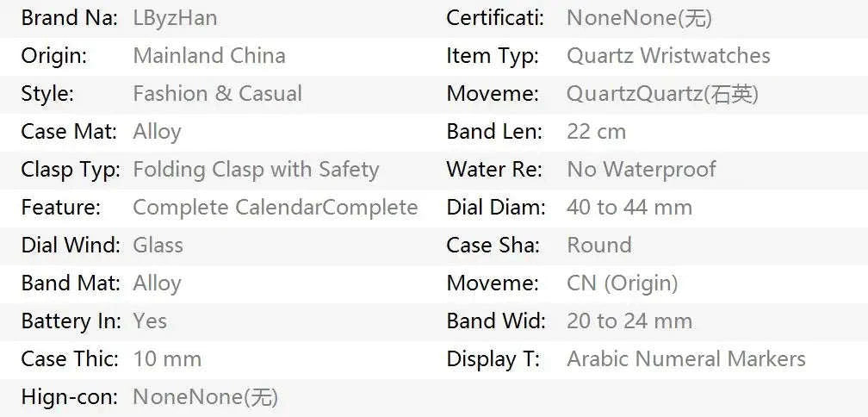Select the Certificati: attribute label

[x=495, y=18]
